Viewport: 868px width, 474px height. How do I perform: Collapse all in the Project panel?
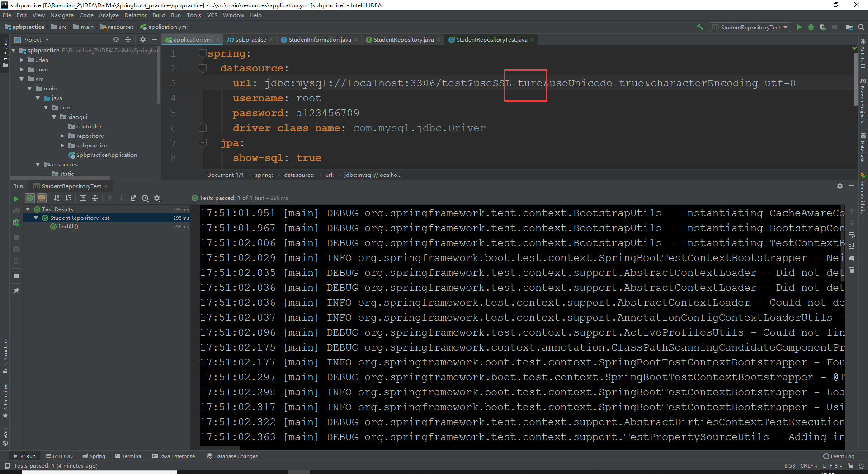128,39
